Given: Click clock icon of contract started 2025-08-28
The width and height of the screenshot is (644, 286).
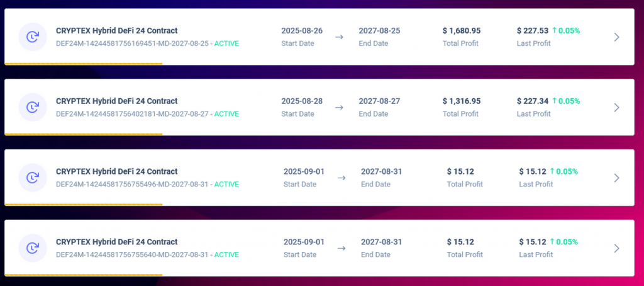Looking at the screenshot, I should click(x=31, y=107).
